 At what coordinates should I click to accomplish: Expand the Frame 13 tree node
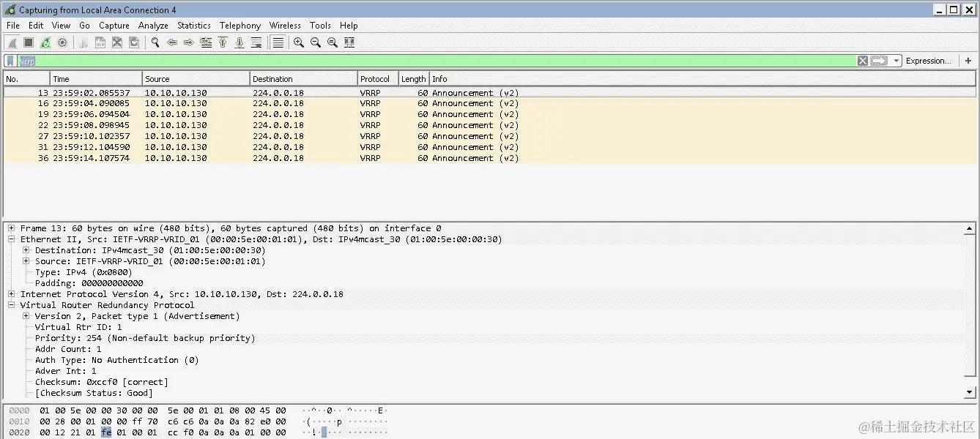pyautogui.click(x=12, y=228)
